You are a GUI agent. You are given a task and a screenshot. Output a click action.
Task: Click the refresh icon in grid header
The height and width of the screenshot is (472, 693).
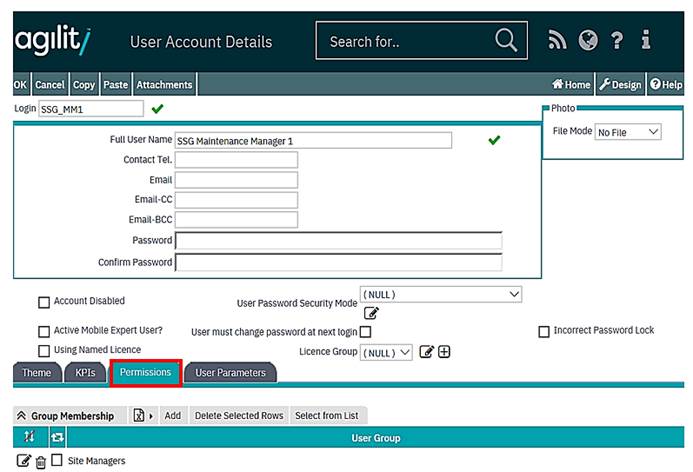[56, 438]
